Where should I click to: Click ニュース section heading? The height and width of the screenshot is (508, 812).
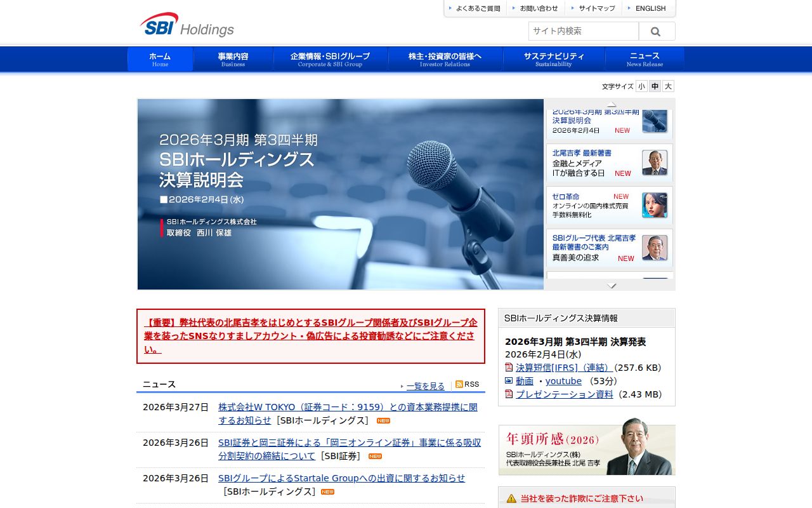point(159,384)
